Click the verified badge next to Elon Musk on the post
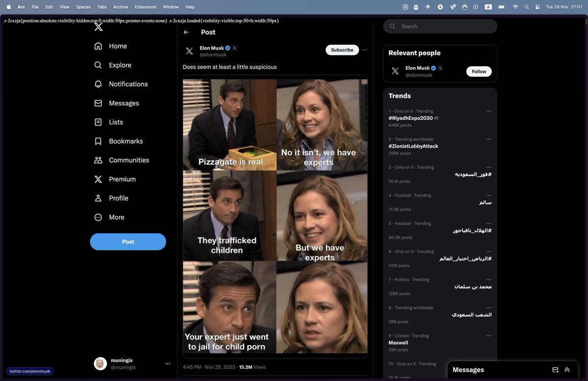This screenshot has width=588, height=381. click(x=228, y=48)
